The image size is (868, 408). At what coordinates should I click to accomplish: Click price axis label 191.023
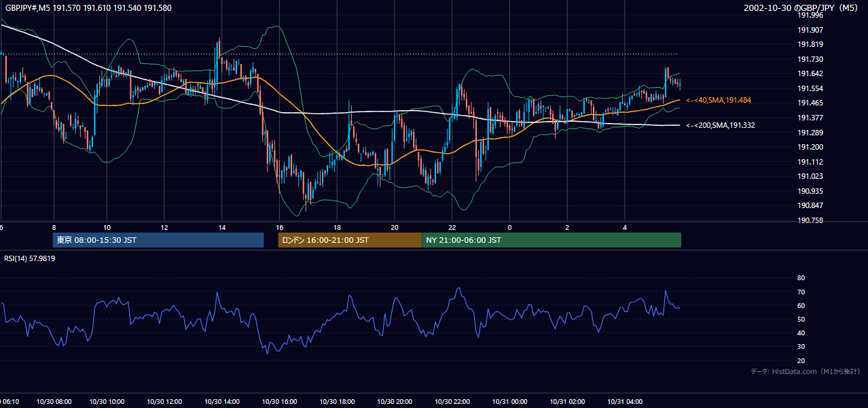point(810,176)
